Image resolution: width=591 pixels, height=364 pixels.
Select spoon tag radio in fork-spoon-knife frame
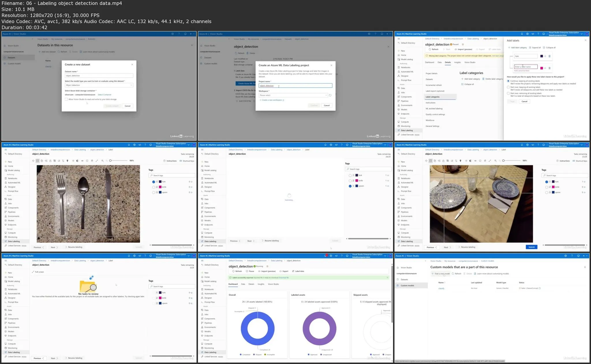pos(154,193)
